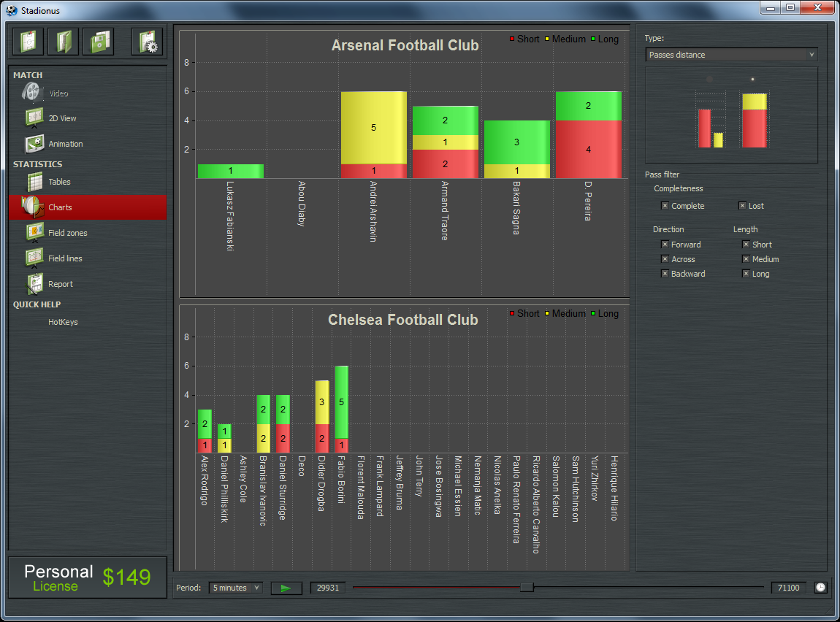This screenshot has height=622, width=840.
Task: Click the Salomon Kalou axis label
Action: coord(556,486)
